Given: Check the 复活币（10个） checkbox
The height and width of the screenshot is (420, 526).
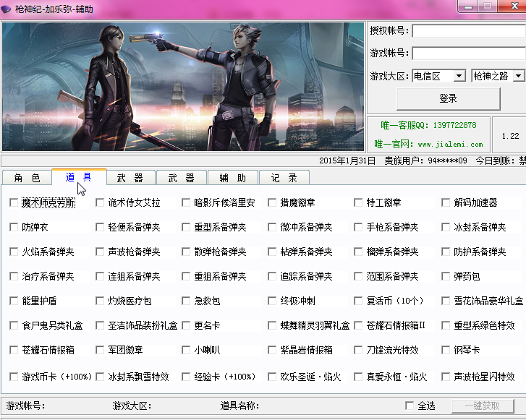Looking at the screenshot, I should click(358, 301).
